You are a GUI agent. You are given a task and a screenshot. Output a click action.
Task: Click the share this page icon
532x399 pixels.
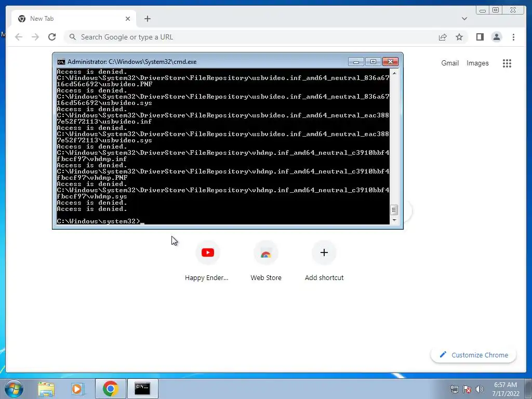443,37
